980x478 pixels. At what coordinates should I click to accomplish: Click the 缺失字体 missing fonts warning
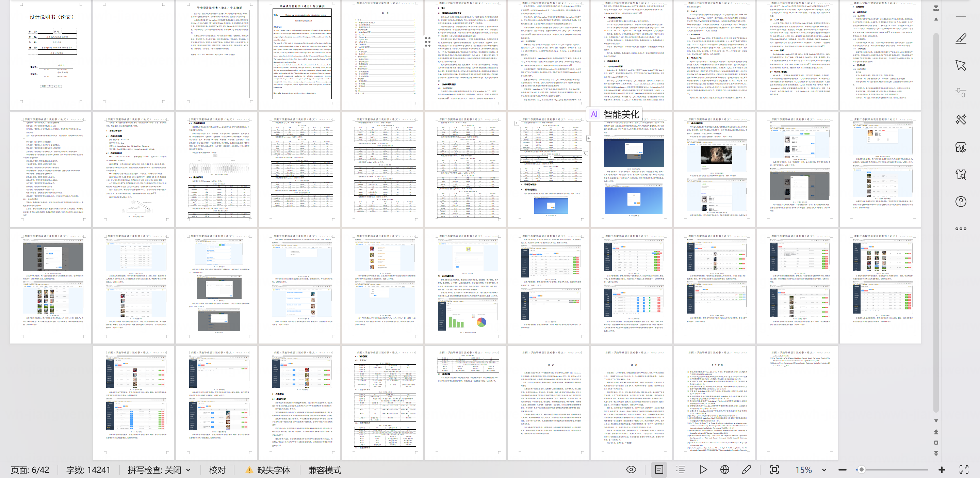(268, 470)
